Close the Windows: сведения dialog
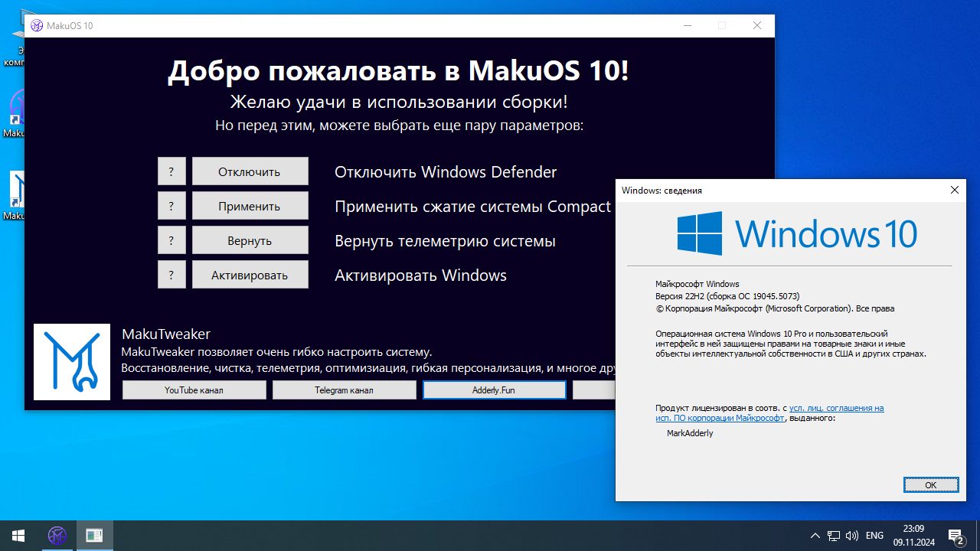This screenshot has height=551, width=980. point(955,190)
